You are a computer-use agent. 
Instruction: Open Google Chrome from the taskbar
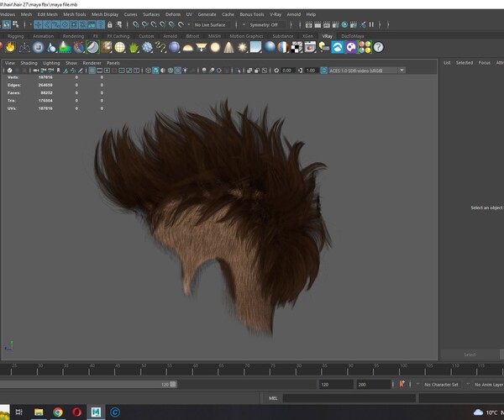[x=58, y=412]
